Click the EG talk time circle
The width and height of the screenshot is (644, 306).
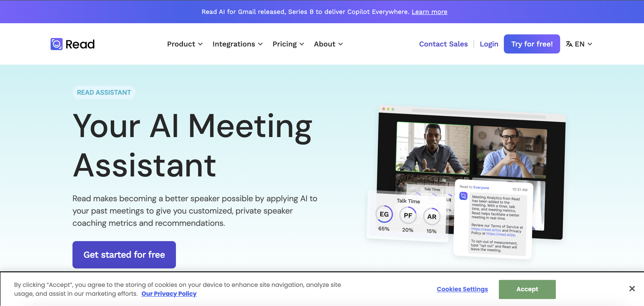384,214
